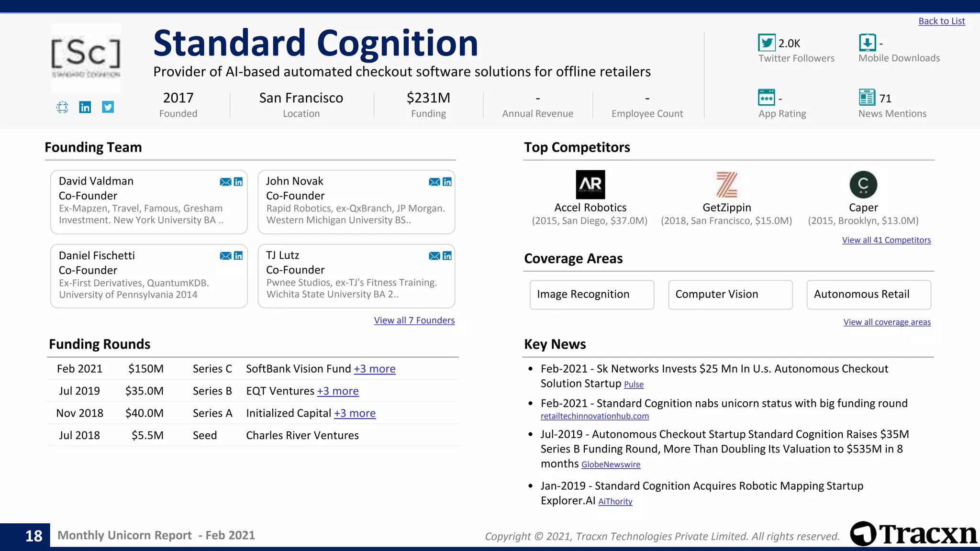Open the company website globe icon
The width and height of the screenshot is (980, 551).
(62, 107)
